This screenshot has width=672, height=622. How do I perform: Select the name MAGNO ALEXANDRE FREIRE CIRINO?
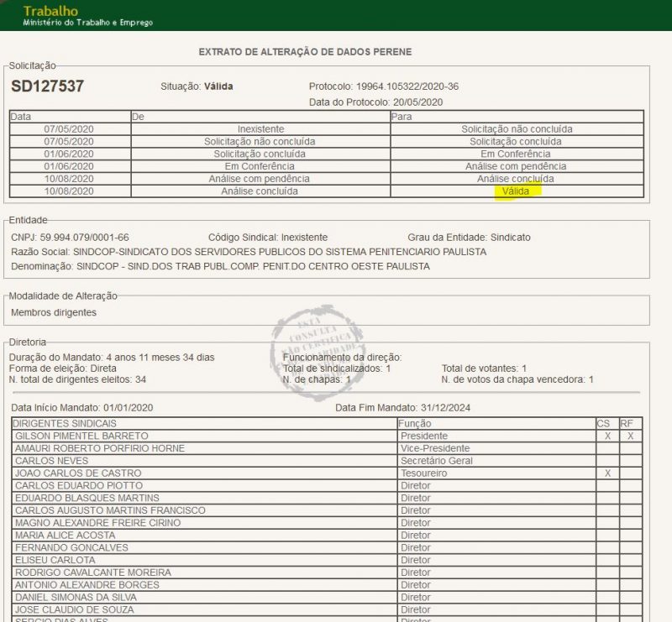coord(97,523)
